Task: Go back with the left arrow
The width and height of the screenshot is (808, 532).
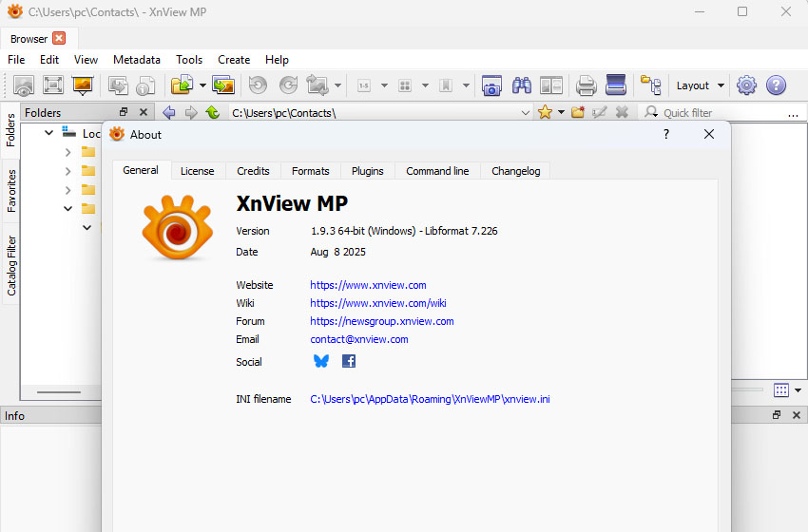Action: click(x=169, y=112)
